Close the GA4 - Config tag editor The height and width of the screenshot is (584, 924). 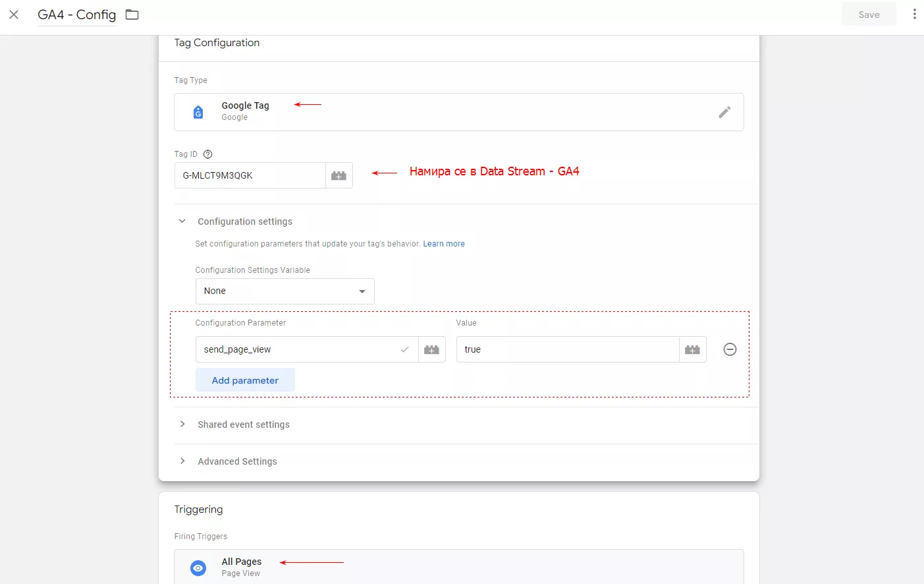click(14, 15)
